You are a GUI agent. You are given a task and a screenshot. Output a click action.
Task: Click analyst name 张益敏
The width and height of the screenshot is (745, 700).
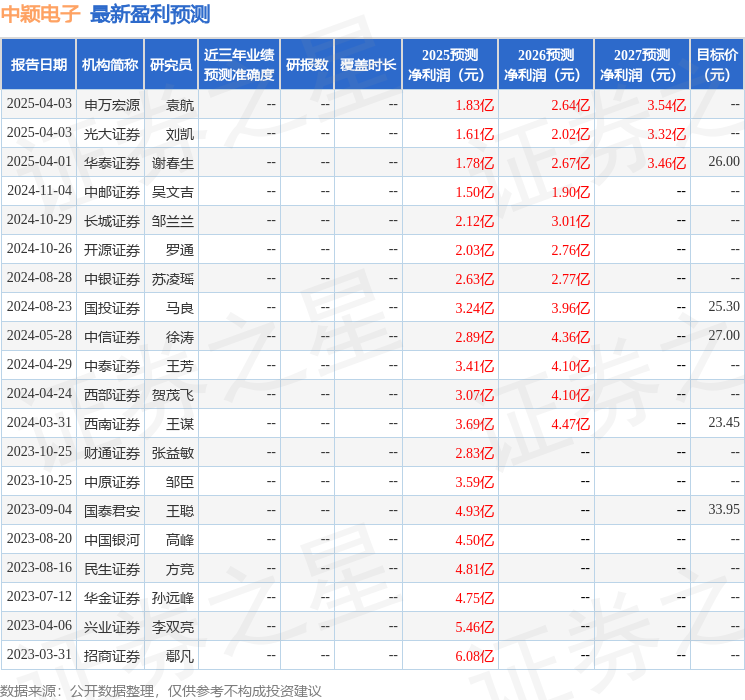[173, 453]
